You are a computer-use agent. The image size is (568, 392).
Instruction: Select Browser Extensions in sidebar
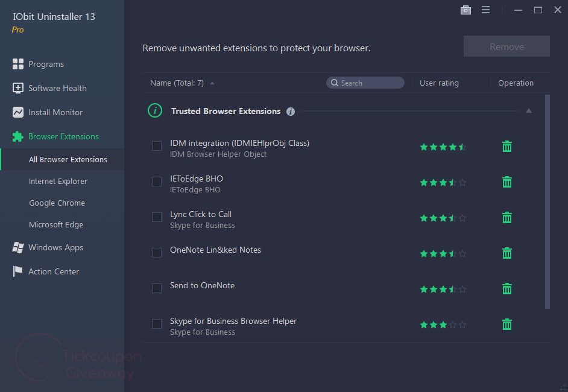pos(63,136)
